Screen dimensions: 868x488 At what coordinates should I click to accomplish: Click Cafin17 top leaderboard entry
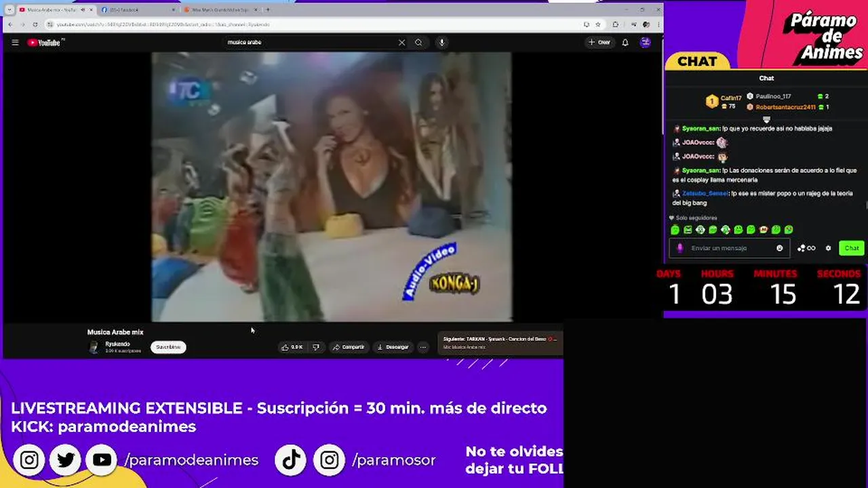[724, 102]
